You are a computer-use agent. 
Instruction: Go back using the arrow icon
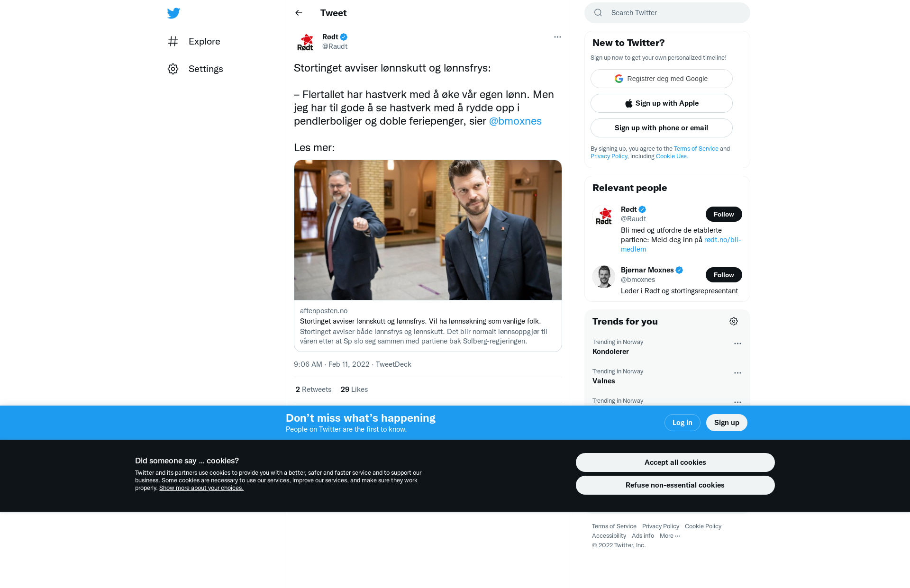point(299,13)
